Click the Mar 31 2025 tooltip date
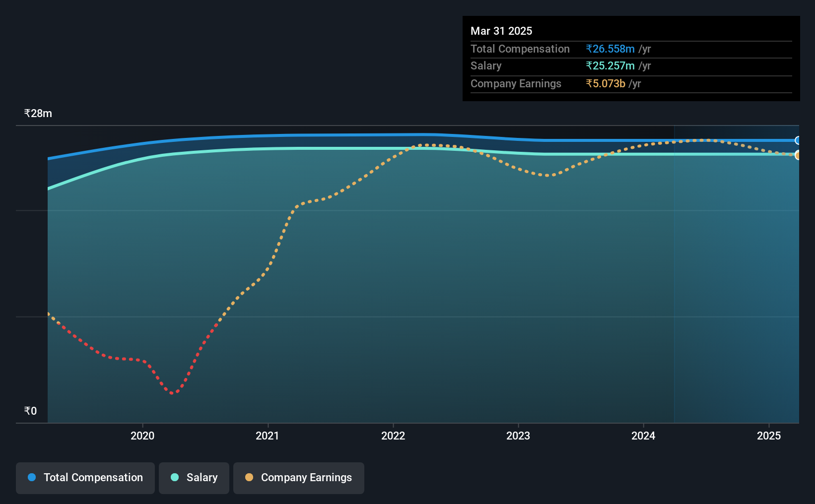Screen dimensions: 815x504 [x=501, y=31]
